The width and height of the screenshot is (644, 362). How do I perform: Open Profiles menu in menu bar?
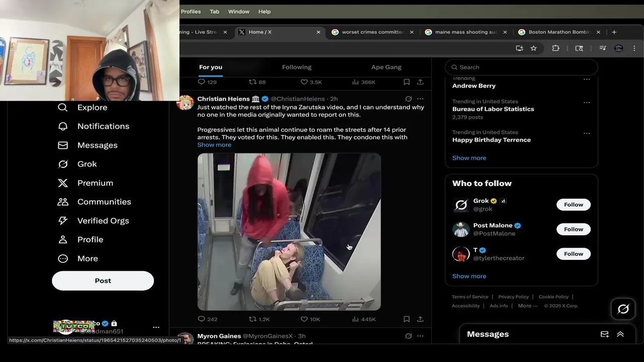(191, 12)
